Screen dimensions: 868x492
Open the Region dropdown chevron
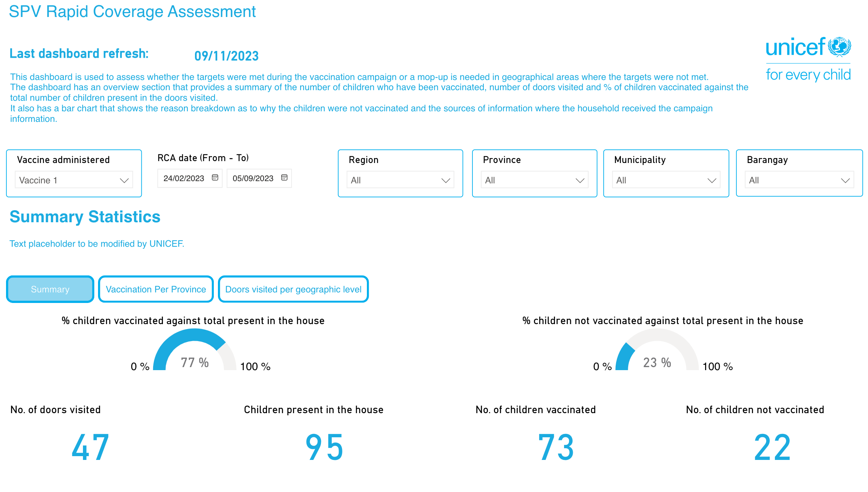click(x=446, y=180)
